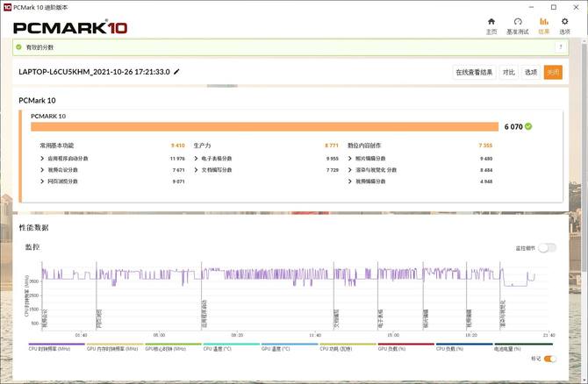Select the purple CPU 时钟频率 legend swatch
588x384 pixels.
tap(57, 345)
